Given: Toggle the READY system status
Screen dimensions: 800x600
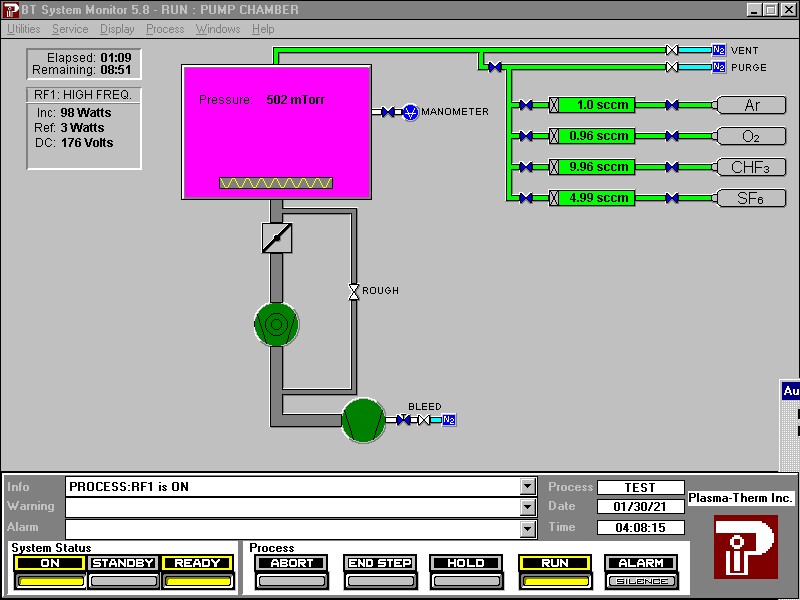Looking at the screenshot, I should 196,563.
